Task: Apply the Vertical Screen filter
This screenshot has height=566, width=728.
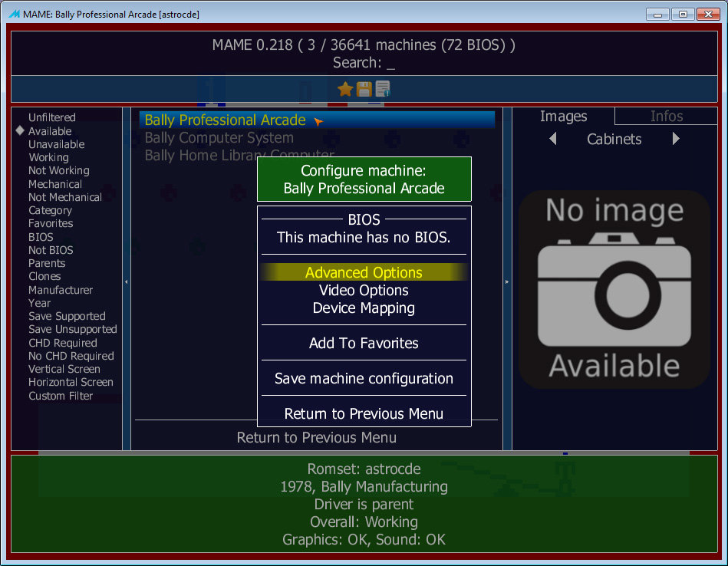Action: [x=64, y=369]
